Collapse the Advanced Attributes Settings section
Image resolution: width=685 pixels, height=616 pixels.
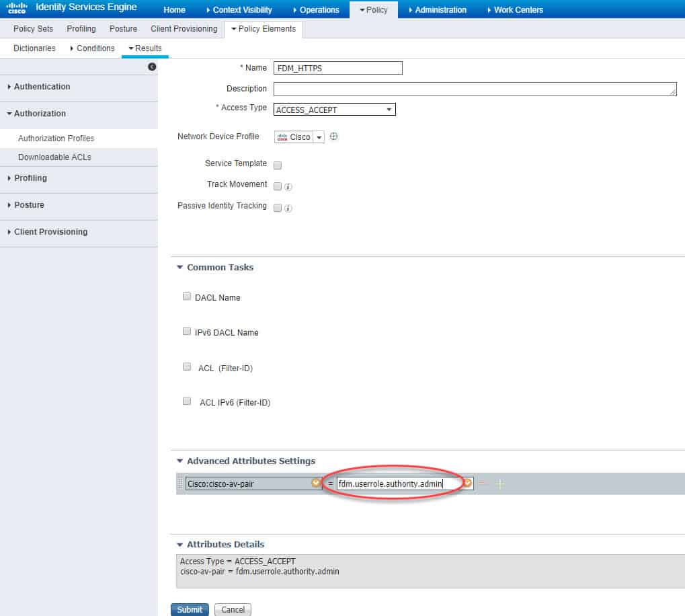(x=179, y=461)
